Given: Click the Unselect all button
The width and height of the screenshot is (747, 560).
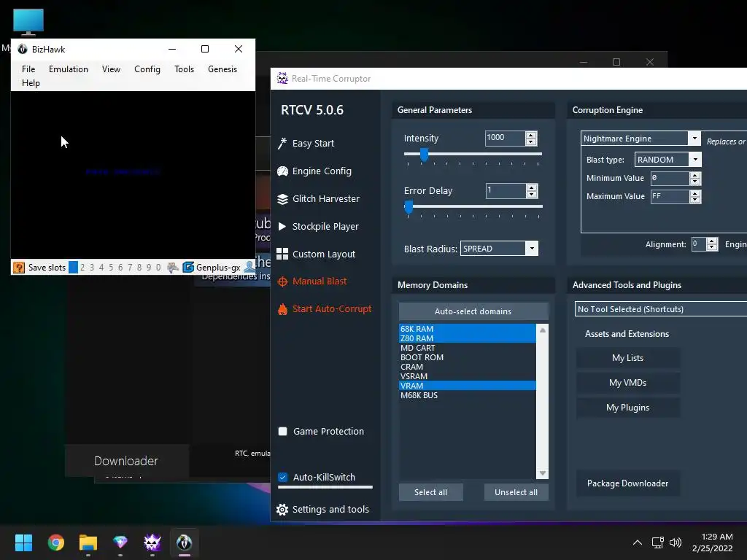Looking at the screenshot, I should coord(516,492).
